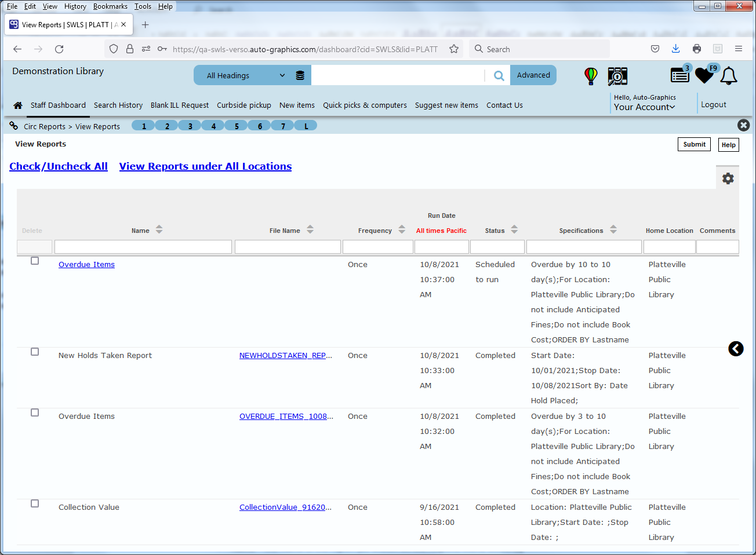Click the Submit button
This screenshot has height=555, width=756.
(x=694, y=144)
